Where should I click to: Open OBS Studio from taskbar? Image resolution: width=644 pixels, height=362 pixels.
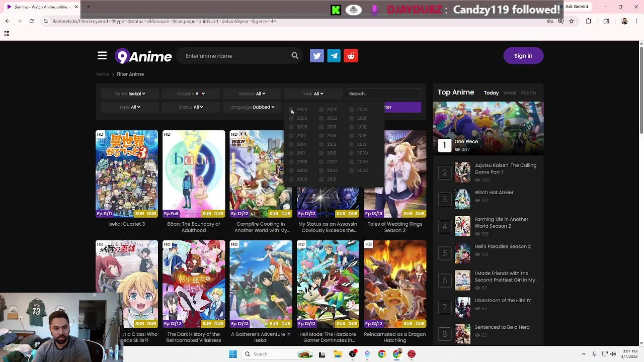click(x=353, y=354)
